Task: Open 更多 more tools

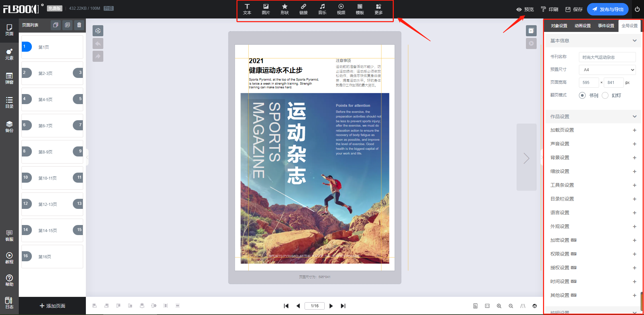Action: [379, 9]
